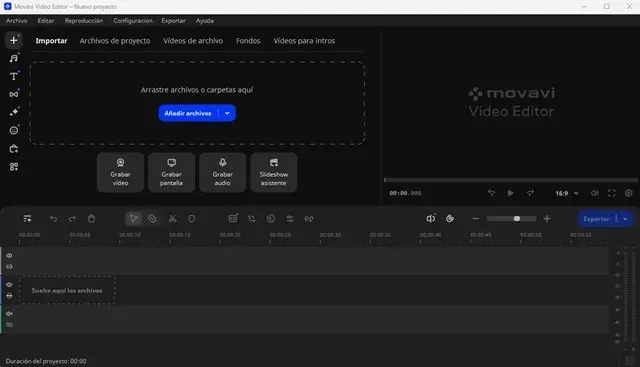
Task: Click the transition wizard icon
Action: pos(309,219)
